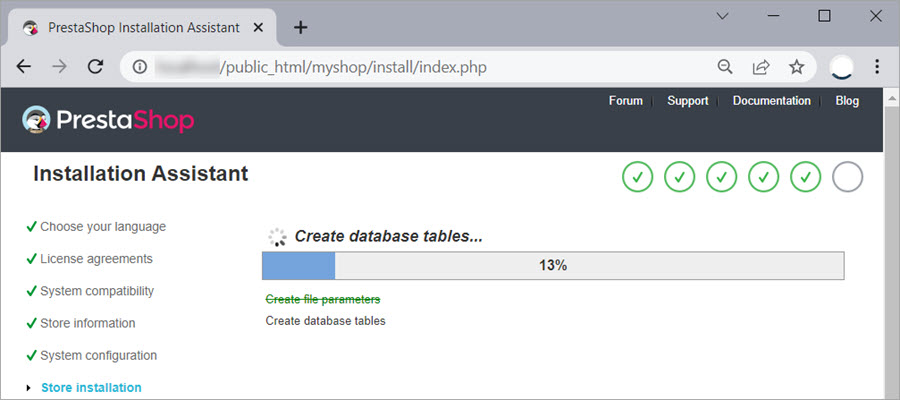Click the third completed step circle
900x400 pixels.
pos(721,177)
